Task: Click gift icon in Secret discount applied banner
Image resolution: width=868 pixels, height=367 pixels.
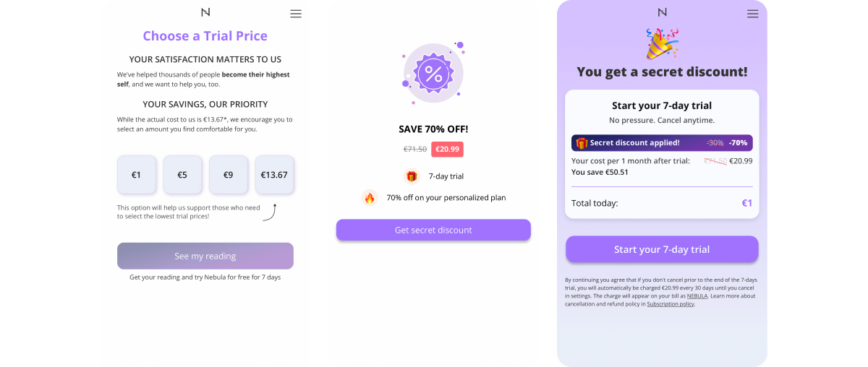Action: tap(582, 143)
